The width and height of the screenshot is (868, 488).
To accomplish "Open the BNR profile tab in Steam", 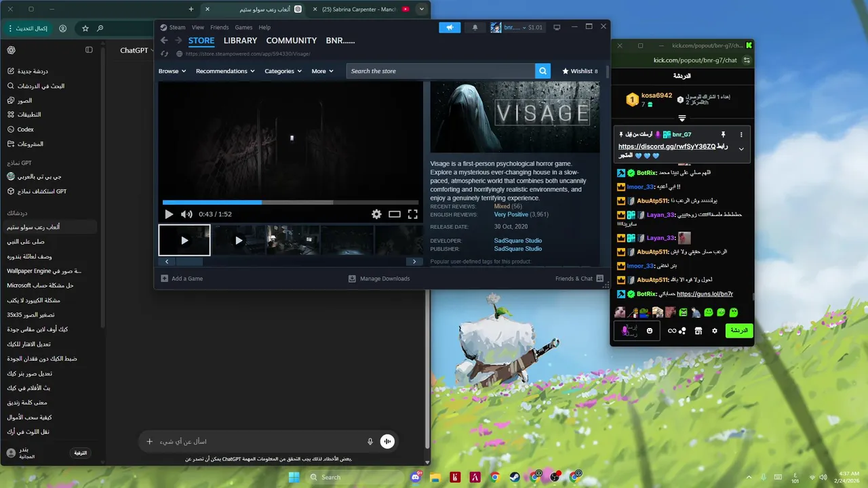I will 340,41.
